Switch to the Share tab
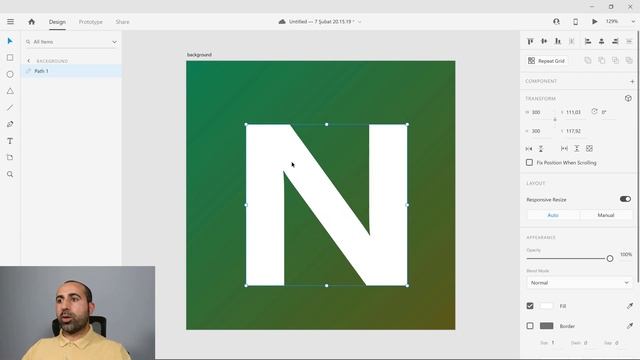 (122, 22)
